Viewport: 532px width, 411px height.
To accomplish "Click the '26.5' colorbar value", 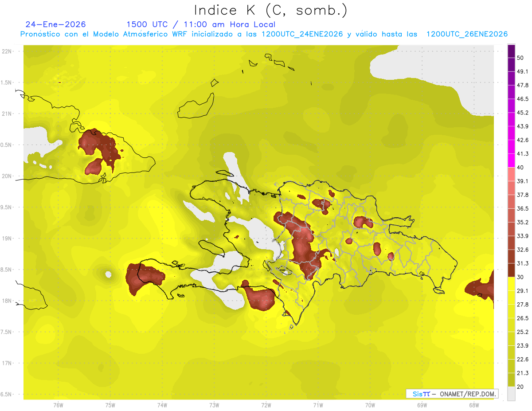I will point(523,318).
